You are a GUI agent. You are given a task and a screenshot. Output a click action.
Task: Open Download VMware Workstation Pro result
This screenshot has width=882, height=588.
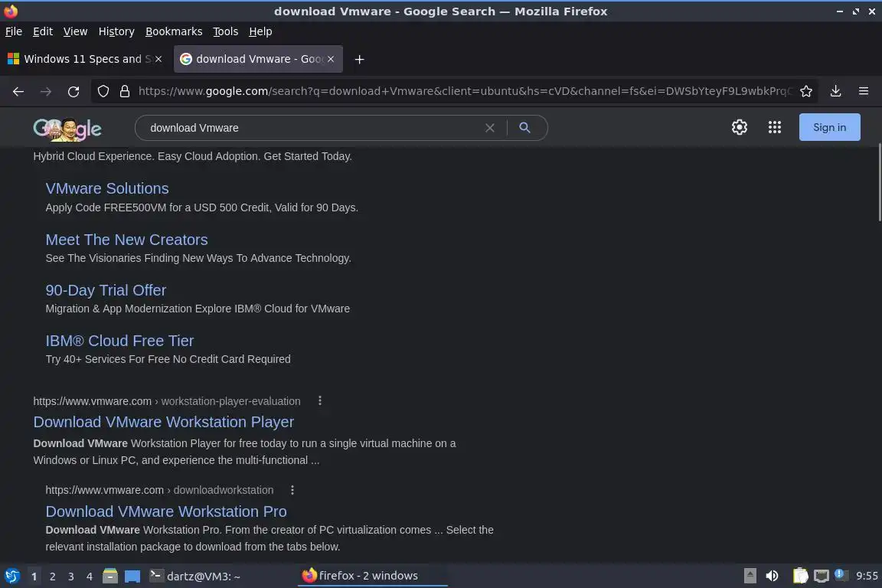pyautogui.click(x=166, y=511)
